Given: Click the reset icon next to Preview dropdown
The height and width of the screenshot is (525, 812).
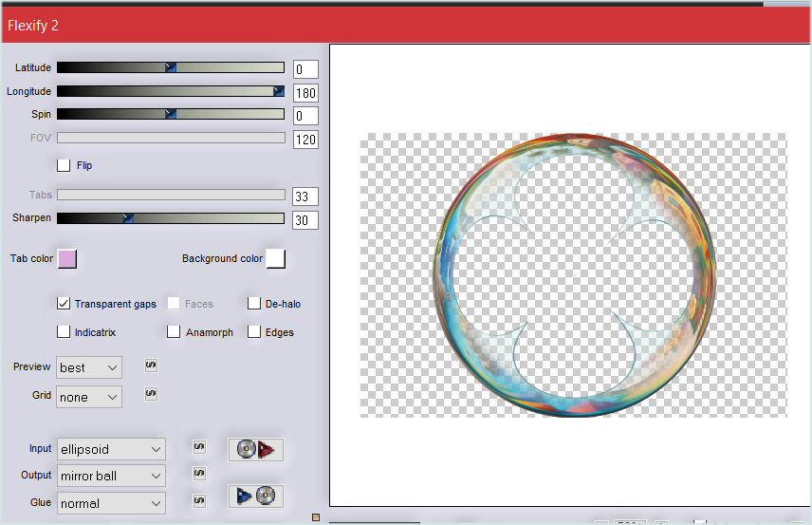Looking at the screenshot, I should pyautogui.click(x=151, y=366).
